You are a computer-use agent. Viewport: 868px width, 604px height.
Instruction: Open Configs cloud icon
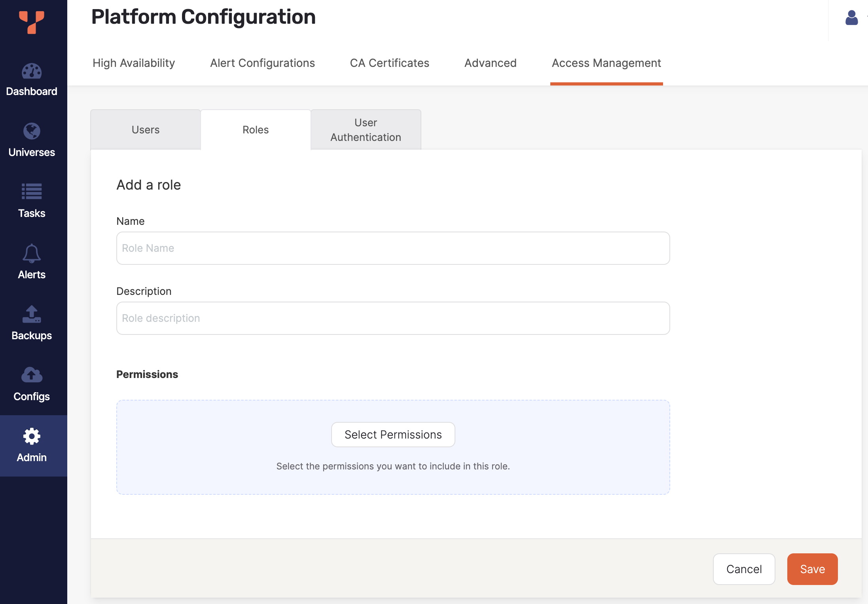32,375
